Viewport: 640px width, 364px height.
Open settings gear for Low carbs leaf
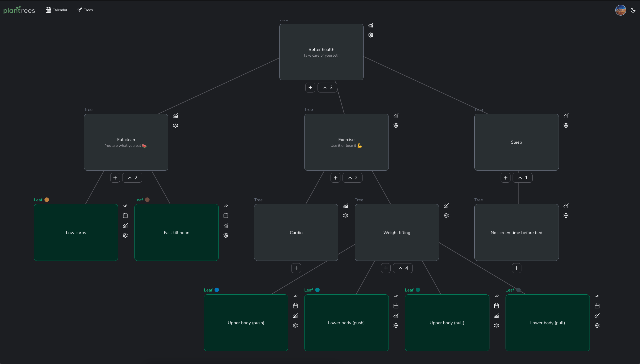pyautogui.click(x=125, y=235)
